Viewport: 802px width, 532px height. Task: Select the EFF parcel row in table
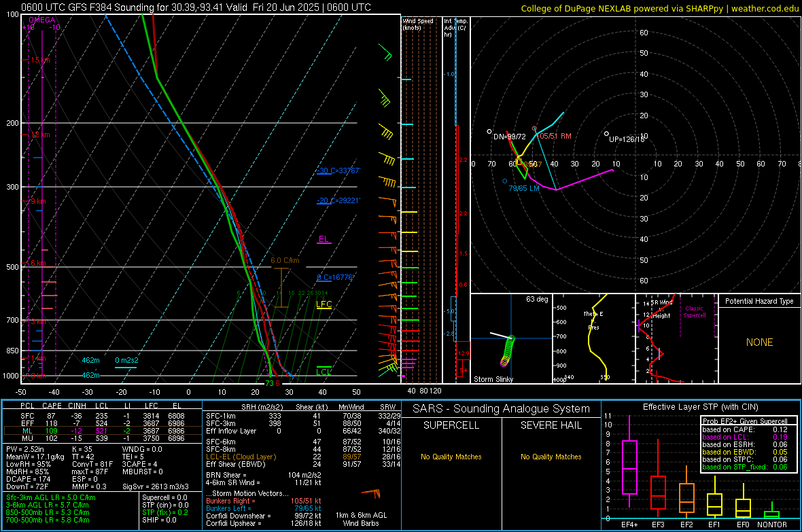102,423
